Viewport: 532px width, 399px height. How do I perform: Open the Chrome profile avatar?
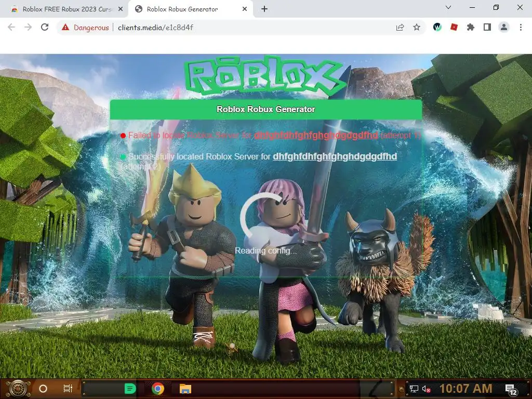click(504, 27)
